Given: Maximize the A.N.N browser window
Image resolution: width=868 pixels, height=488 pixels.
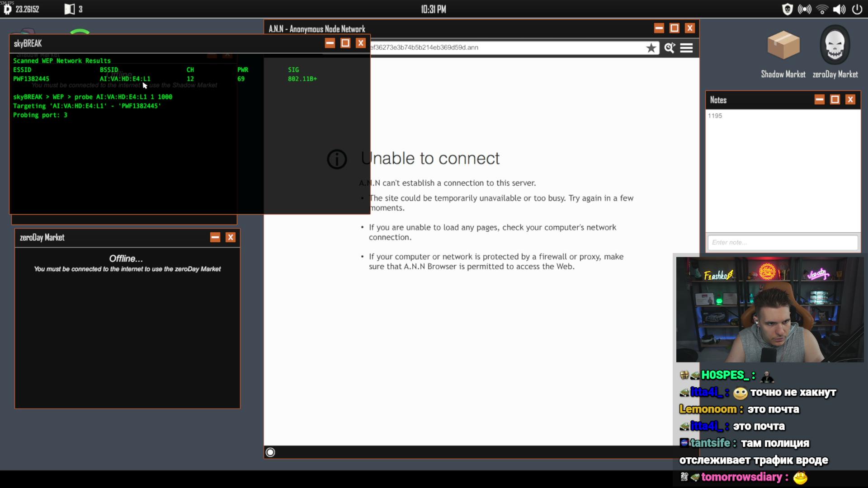Looking at the screenshot, I should pos(675,28).
